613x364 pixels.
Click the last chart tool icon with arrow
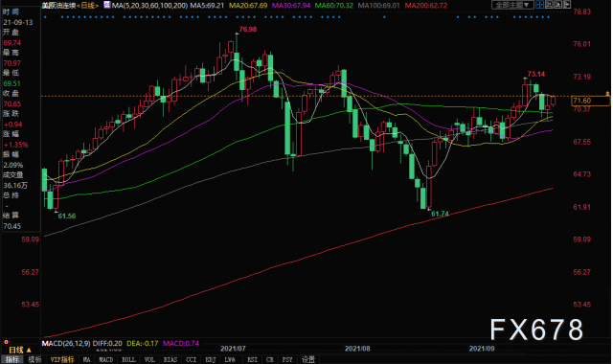pyautogui.click(x=566, y=5)
